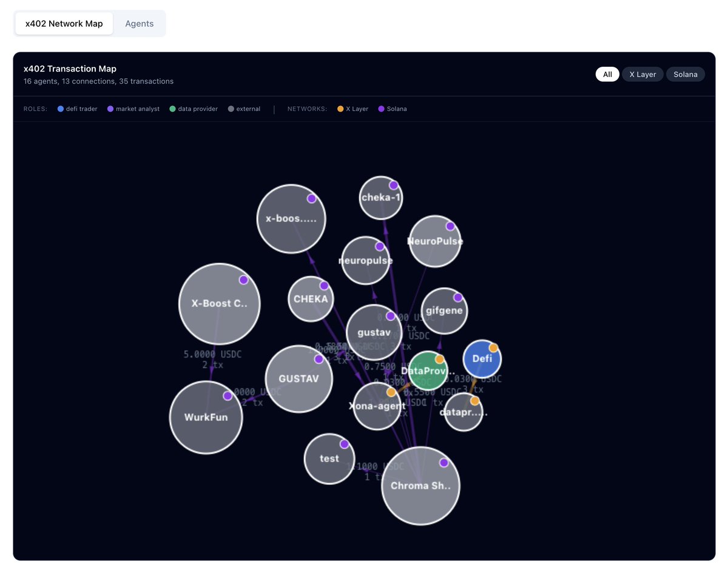Image resolution: width=728 pixels, height=573 pixels.
Task: Click the purple badge on uppercase GUSTAV
Action: (x=319, y=360)
